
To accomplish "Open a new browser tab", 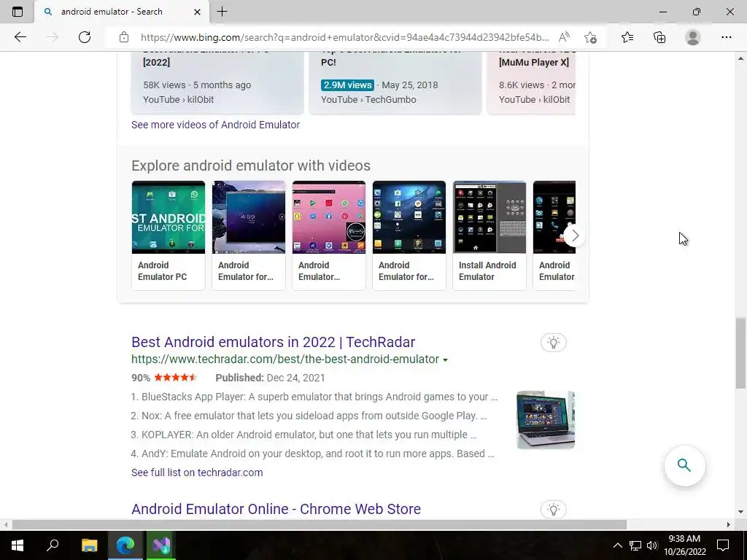I will click(222, 12).
